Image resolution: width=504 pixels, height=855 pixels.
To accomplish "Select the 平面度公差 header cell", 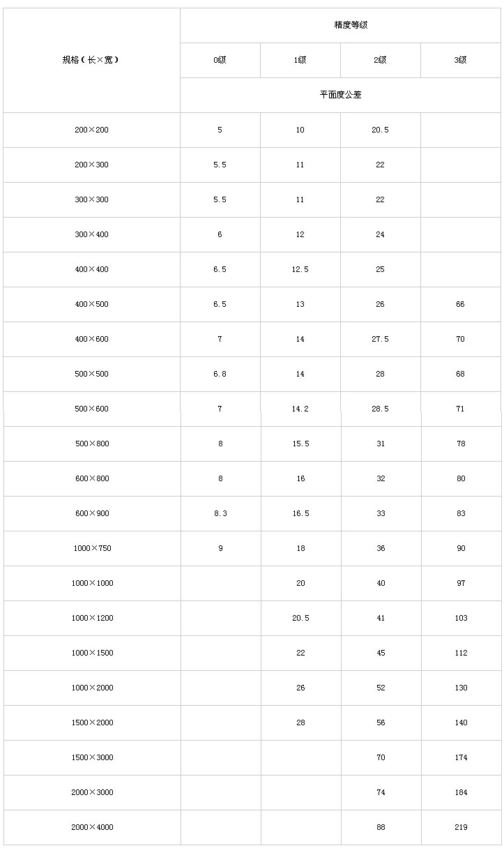I will 340,95.
